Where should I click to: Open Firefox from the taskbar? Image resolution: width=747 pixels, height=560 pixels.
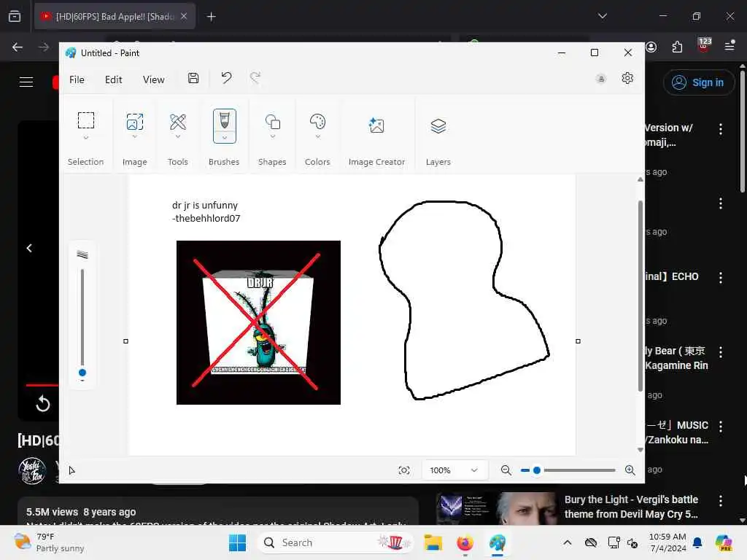pyautogui.click(x=465, y=542)
